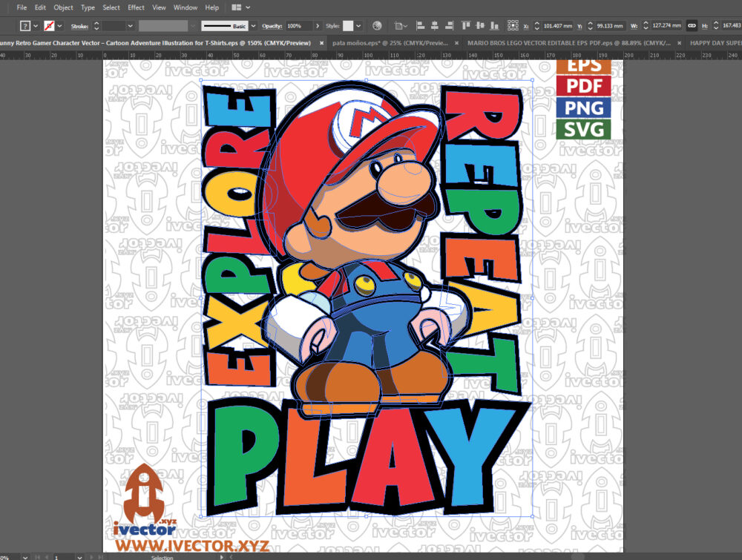Open the Align To selection dropdown icon
The height and width of the screenshot is (560, 742).
pyautogui.click(x=401, y=26)
